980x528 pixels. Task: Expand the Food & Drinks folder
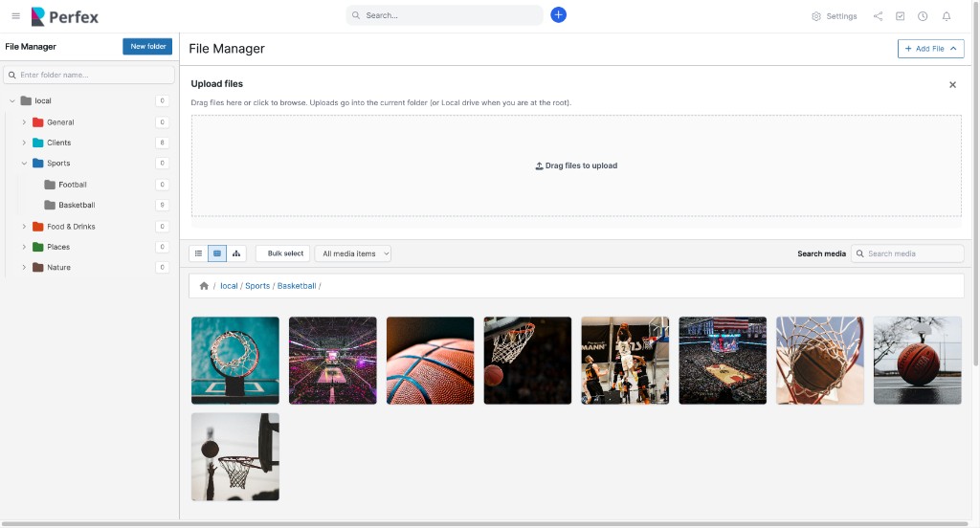click(24, 227)
